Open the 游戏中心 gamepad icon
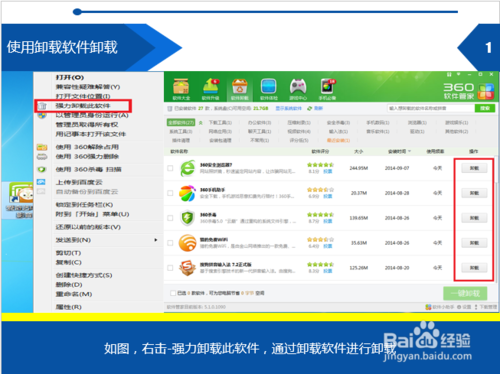This screenshot has height=374, width=500. 298,87
